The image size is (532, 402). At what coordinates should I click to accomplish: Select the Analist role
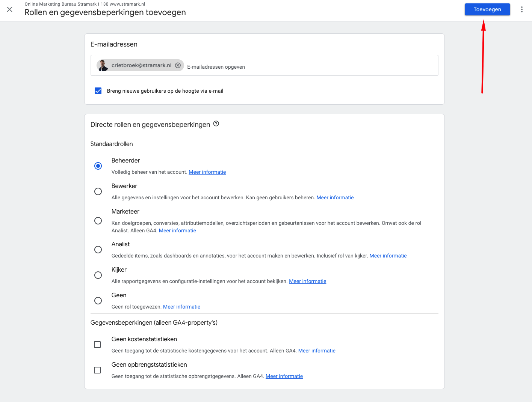pyautogui.click(x=98, y=249)
